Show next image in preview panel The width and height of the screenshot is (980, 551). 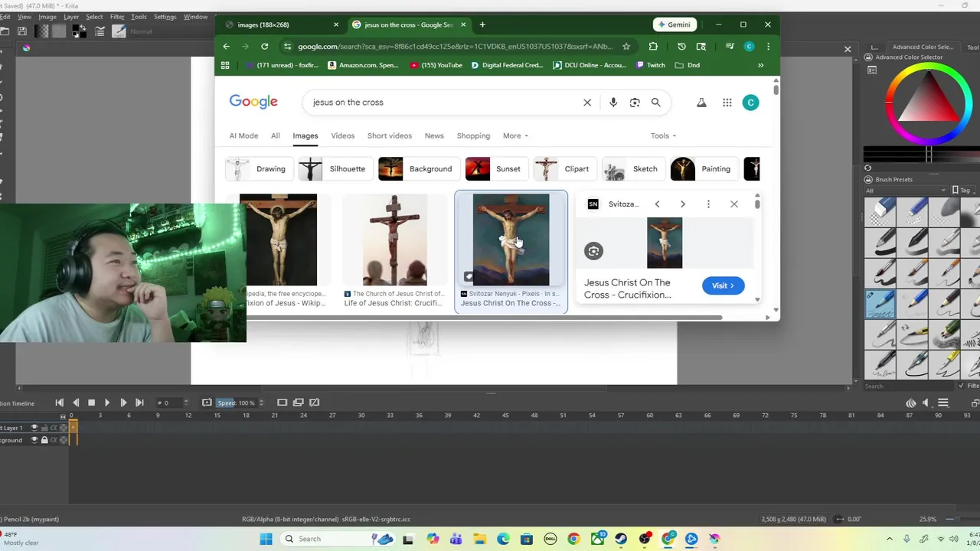[683, 204]
